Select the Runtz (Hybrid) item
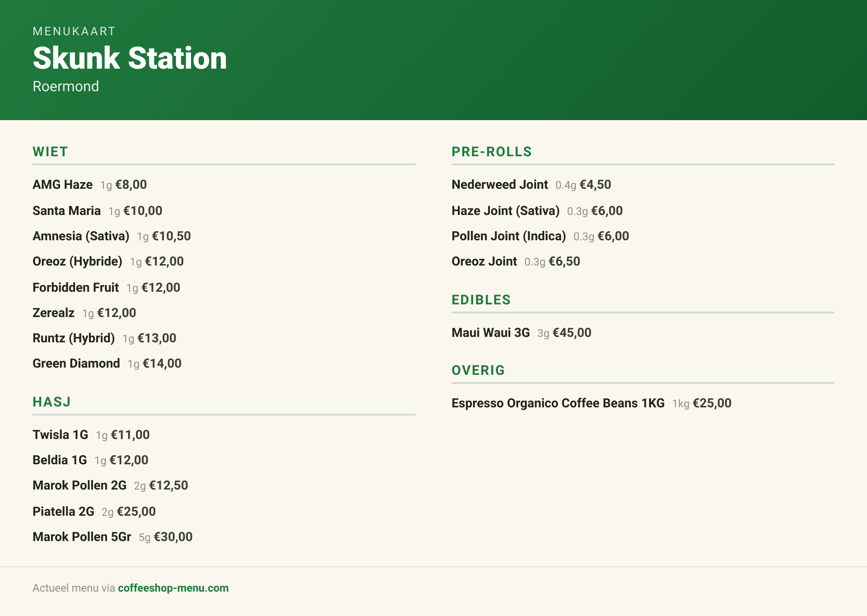867x616 pixels. 74,338
